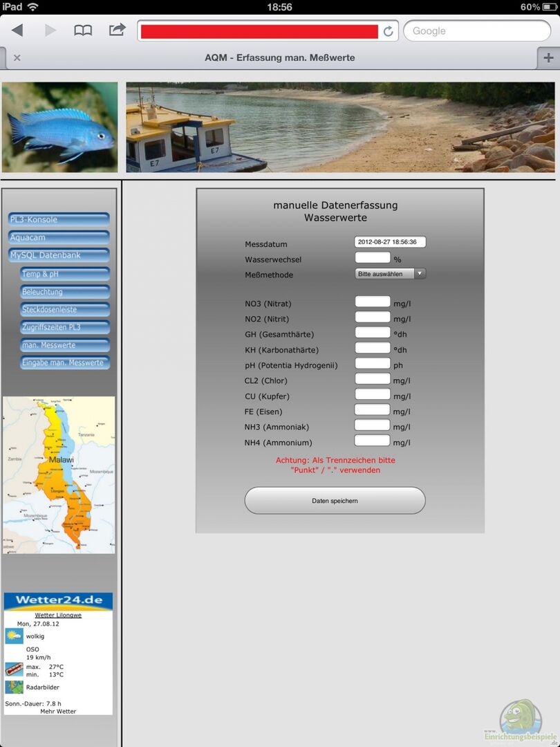
Task: Click the Radarbilder radar icon
Action: [x=14, y=687]
